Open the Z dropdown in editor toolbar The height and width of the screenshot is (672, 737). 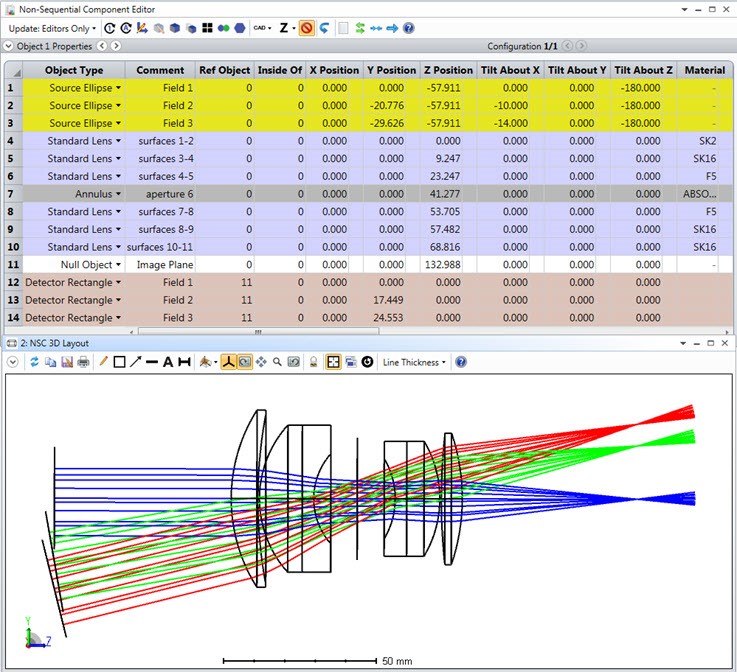coord(287,29)
